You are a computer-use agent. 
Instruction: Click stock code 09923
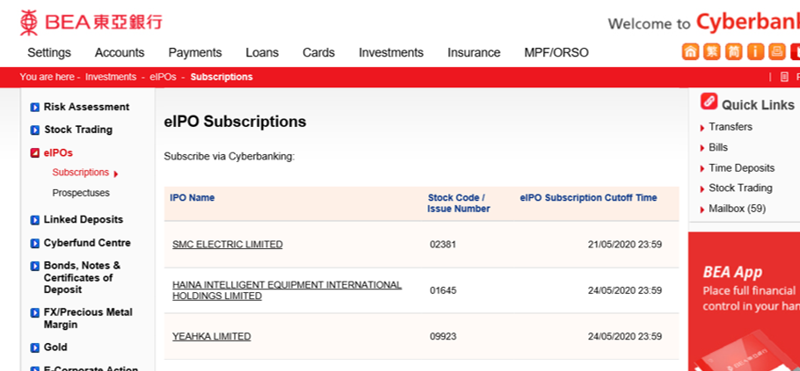pos(443,337)
